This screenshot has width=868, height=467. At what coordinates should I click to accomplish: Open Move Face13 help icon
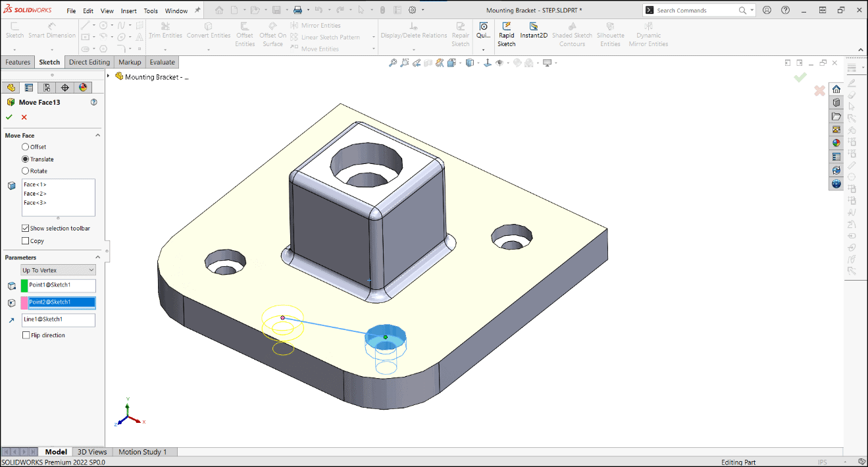pos(93,102)
